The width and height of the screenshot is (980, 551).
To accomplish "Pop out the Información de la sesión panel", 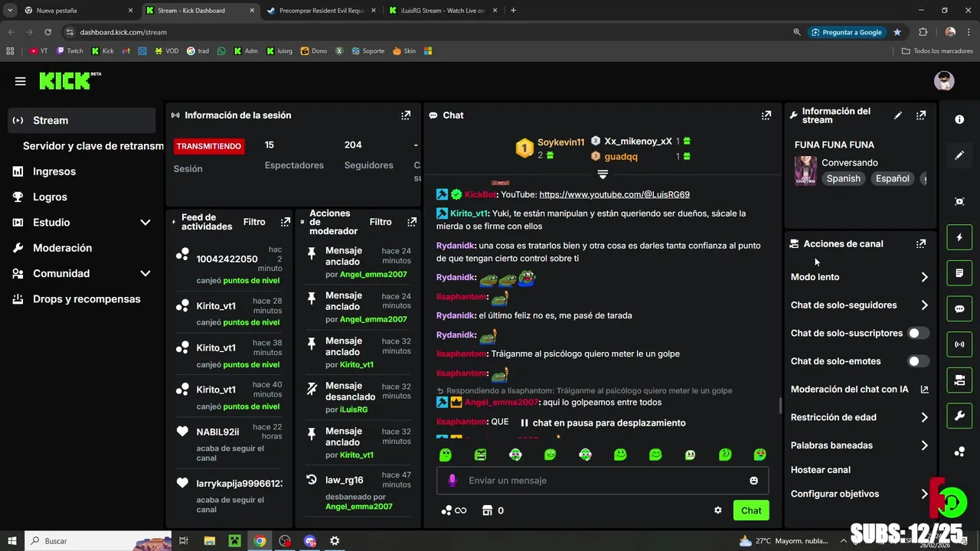I will (406, 116).
